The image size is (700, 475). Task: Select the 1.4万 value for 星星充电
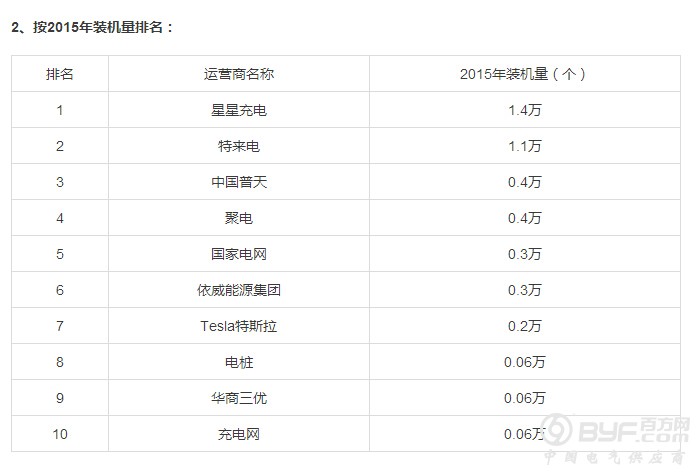[525, 110]
